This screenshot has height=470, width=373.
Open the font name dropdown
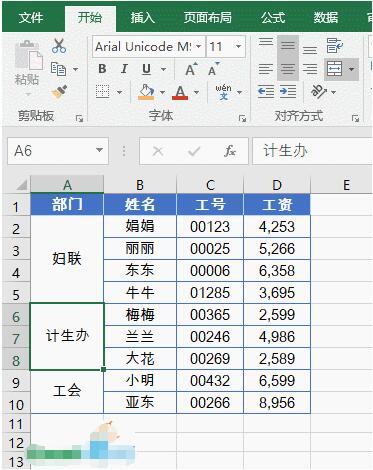pyautogui.click(x=199, y=46)
